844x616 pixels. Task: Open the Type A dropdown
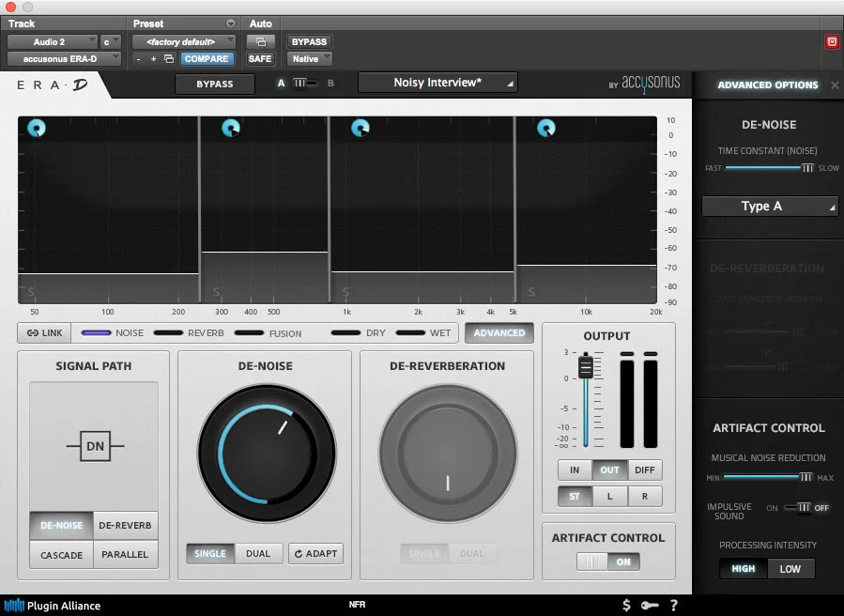(770, 207)
